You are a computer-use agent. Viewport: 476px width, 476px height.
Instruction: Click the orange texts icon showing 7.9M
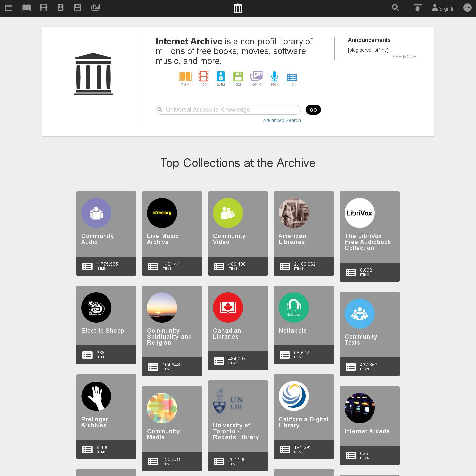[185, 77]
